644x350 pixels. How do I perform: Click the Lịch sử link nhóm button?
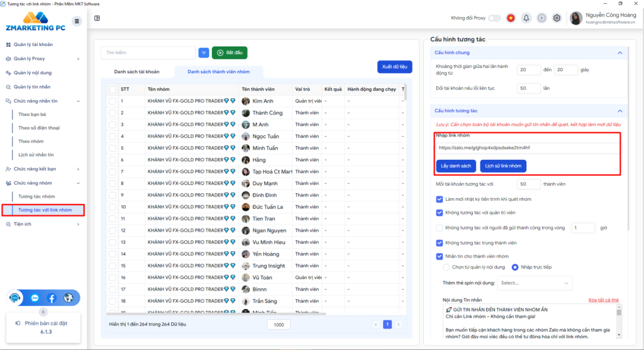pos(503,166)
